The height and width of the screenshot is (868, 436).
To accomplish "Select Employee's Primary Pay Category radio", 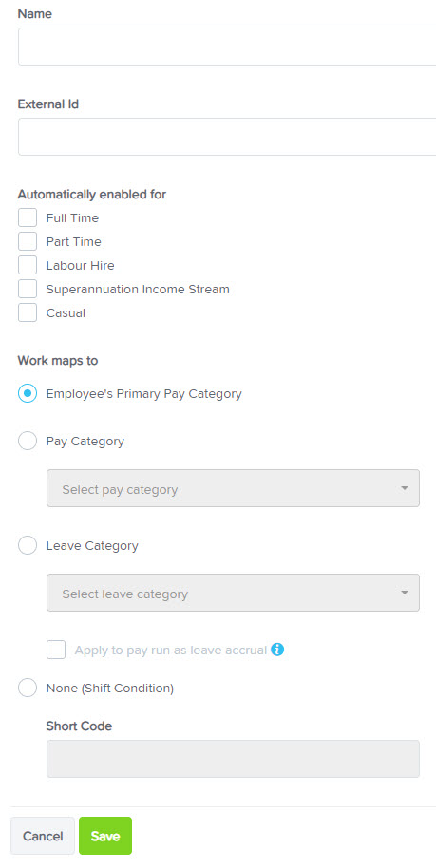I will click(x=28, y=393).
